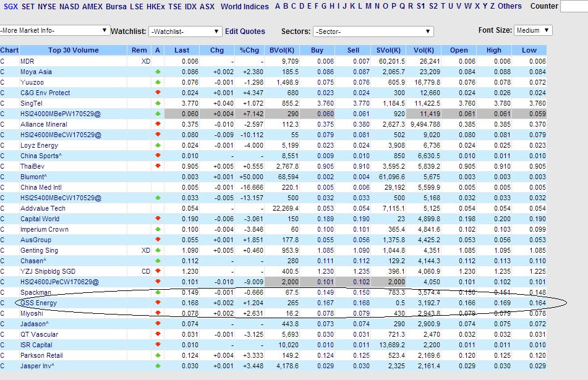Click the up arrow beside HSI24000MBePW170529@

[x=158, y=113]
